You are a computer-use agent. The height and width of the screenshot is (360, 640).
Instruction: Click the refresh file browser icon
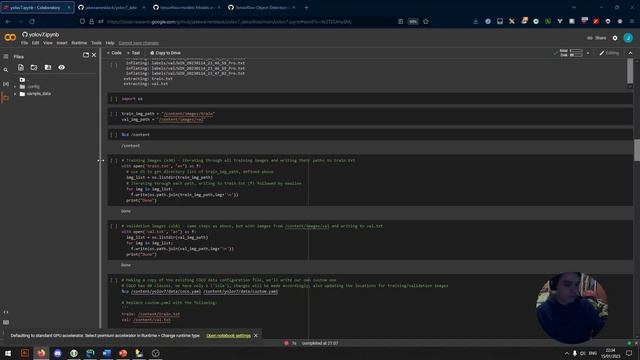[34, 67]
